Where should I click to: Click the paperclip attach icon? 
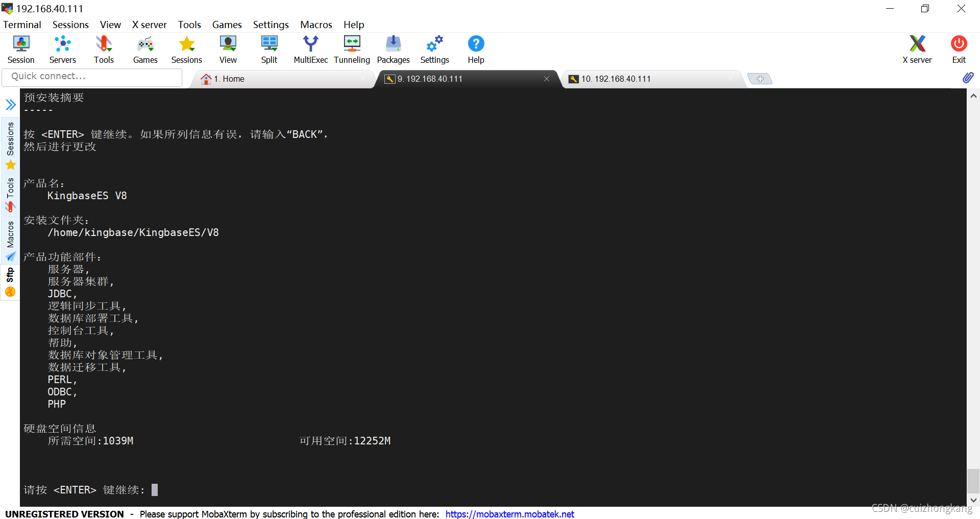pyautogui.click(x=968, y=78)
